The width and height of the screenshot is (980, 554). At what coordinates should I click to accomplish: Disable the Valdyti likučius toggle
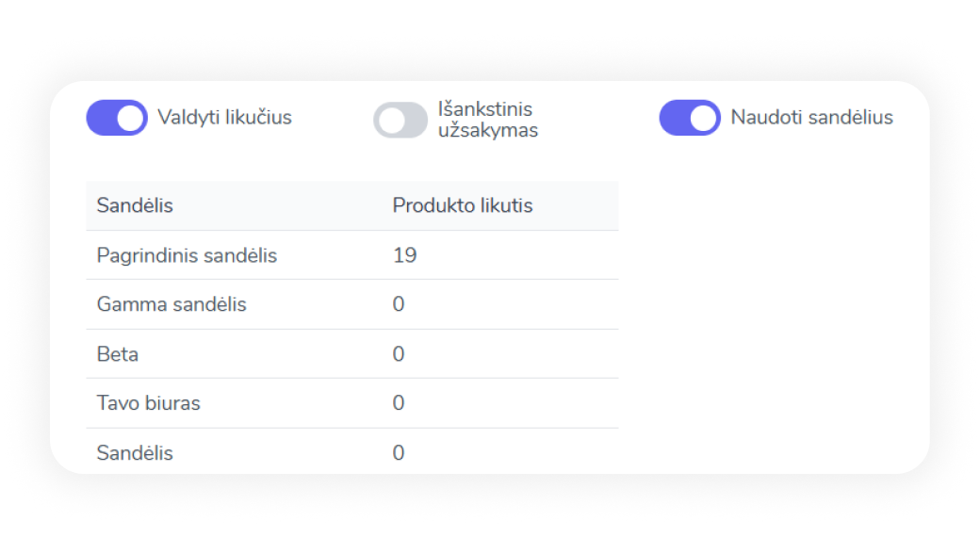[117, 118]
